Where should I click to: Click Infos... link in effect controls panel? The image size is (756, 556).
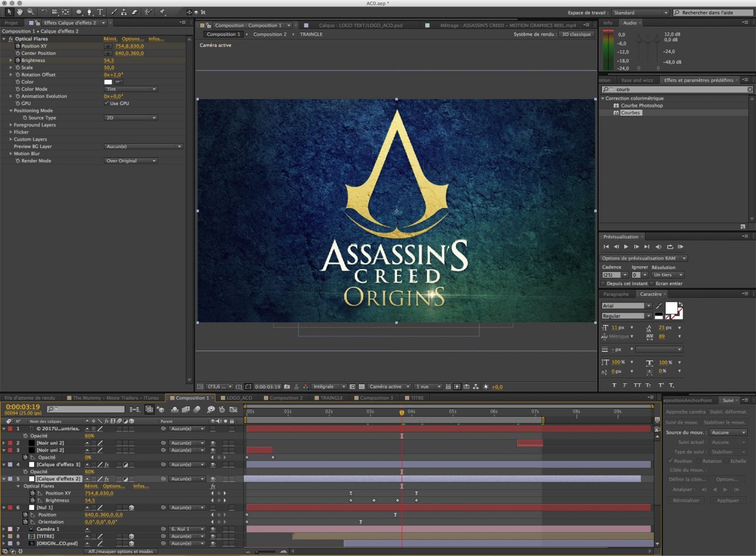tap(156, 39)
